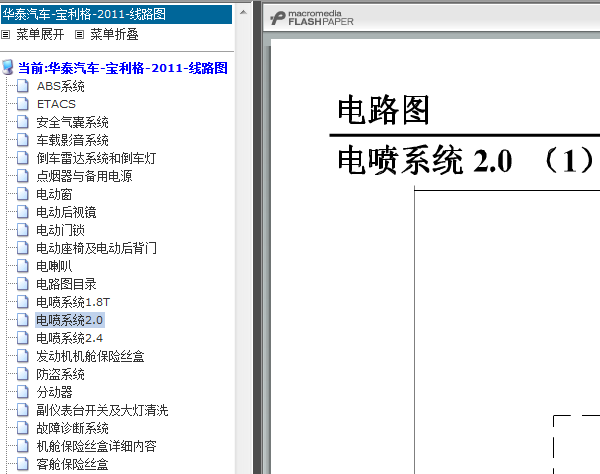Open the 电喇叭 diagram
Screen dimensions: 600x474
click(54, 266)
